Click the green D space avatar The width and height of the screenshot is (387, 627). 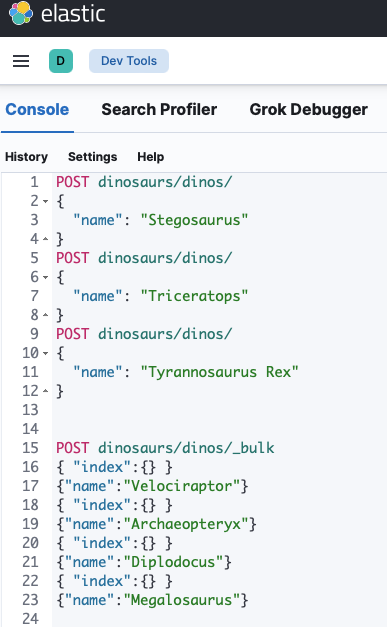61,61
